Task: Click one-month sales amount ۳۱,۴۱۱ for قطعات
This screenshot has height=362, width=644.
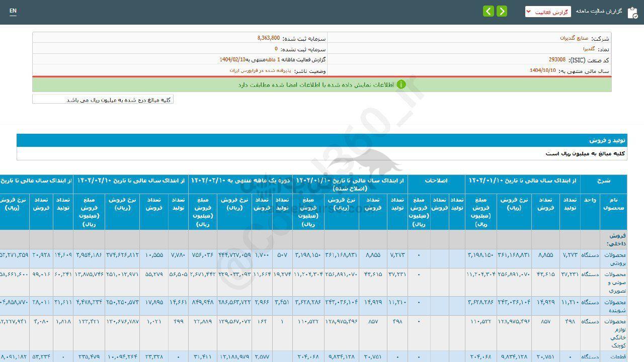Action: tap(205, 356)
